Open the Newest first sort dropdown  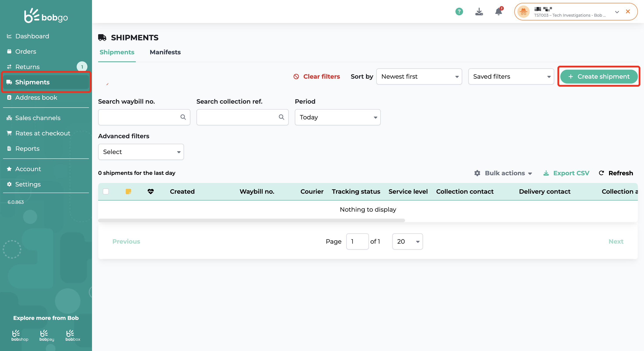419,76
